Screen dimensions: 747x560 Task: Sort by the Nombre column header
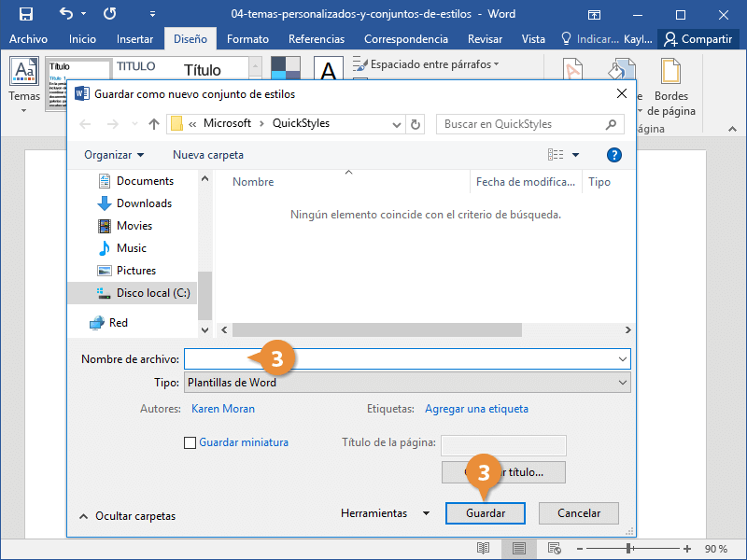click(x=253, y=182)
